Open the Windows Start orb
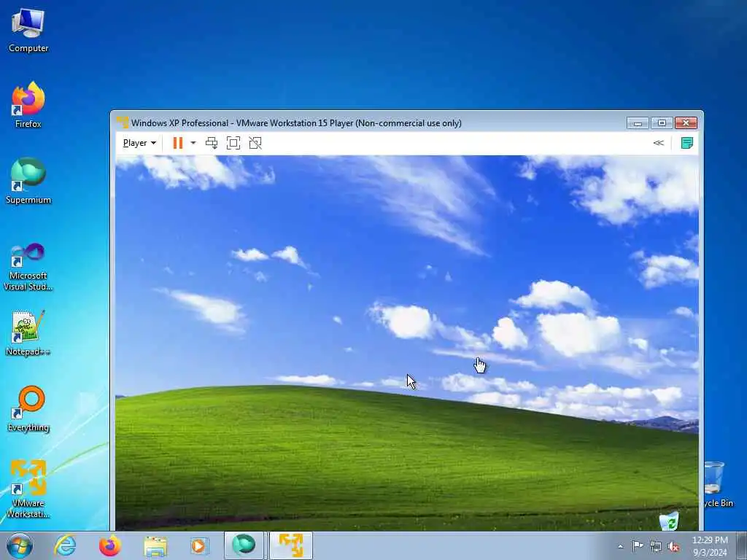The width and height of the screenshot is (747, 560). 20,545
